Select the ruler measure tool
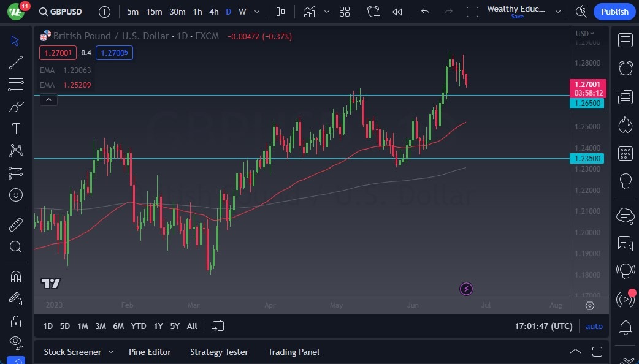The height and width of the screenshot is (364, 639). [16, 225]
